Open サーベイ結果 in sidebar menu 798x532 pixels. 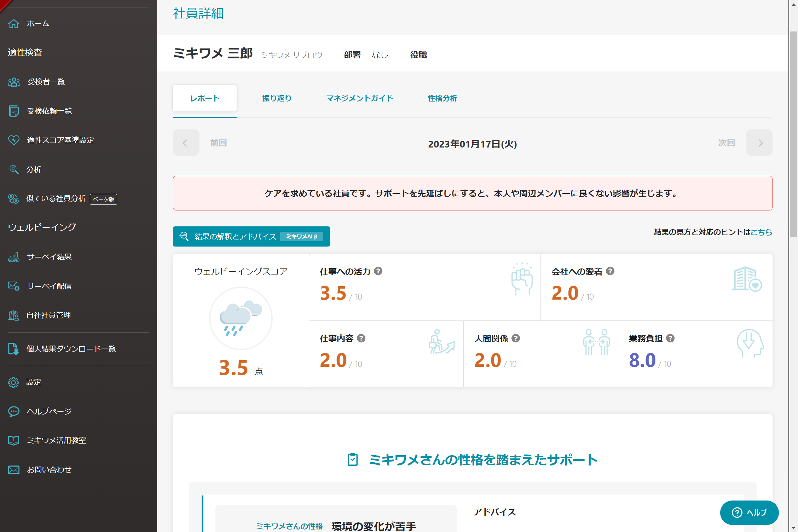pos(49,257)
